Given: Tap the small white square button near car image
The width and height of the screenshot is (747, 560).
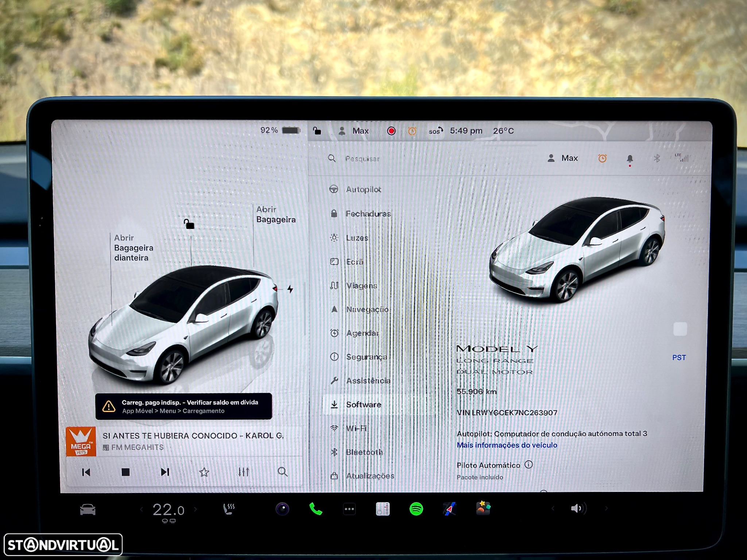Looking at the screenshot, I should (680, 329).
